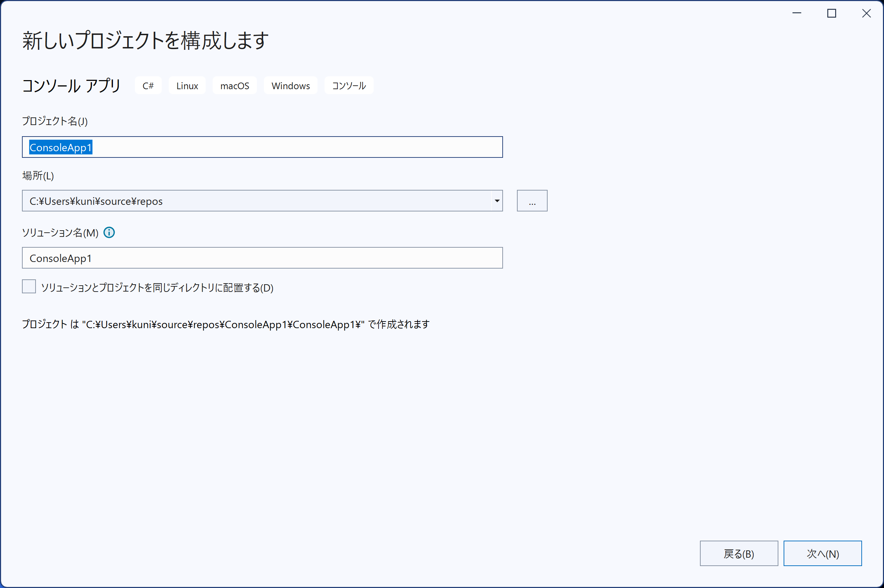Click the コンソール project type tag
The image size is (884, 588).
(349, 85)
